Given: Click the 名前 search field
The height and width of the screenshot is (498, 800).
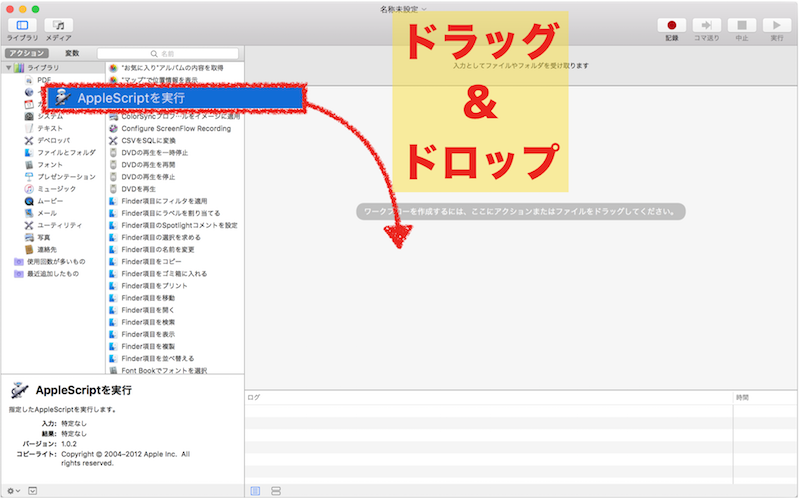Looking at the screenshot, I should 168,54.
